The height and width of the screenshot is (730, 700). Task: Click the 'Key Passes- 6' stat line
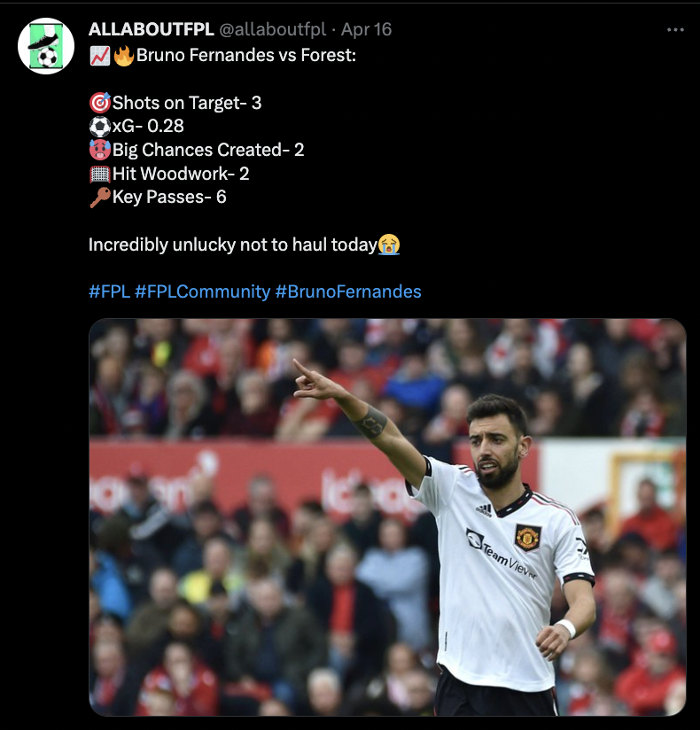point(169,198)
